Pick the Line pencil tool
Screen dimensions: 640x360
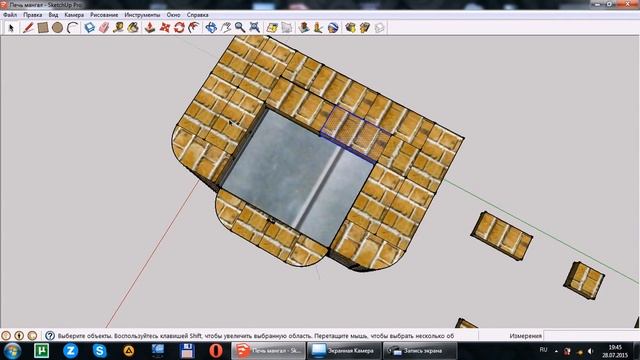[x=28, y=28]
